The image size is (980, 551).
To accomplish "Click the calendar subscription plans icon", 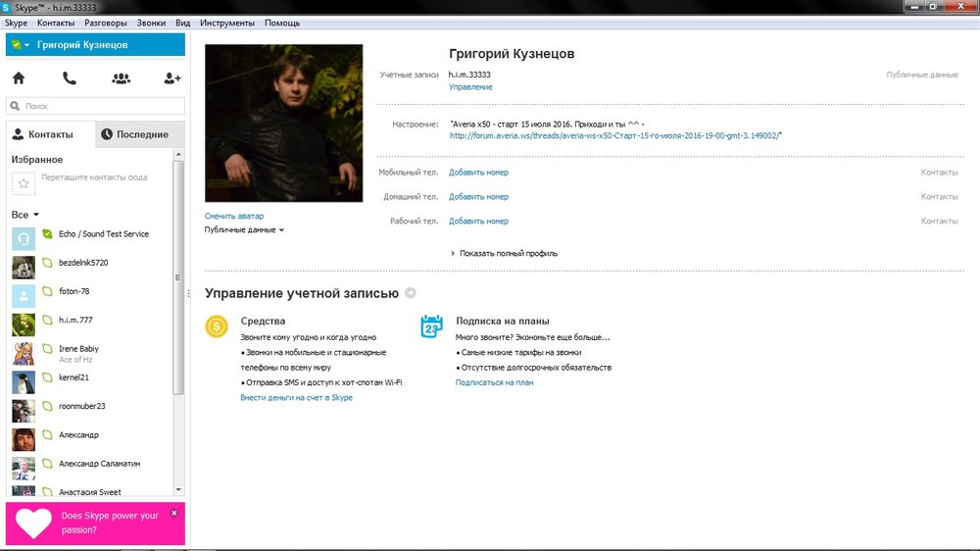I will (431, 327).
